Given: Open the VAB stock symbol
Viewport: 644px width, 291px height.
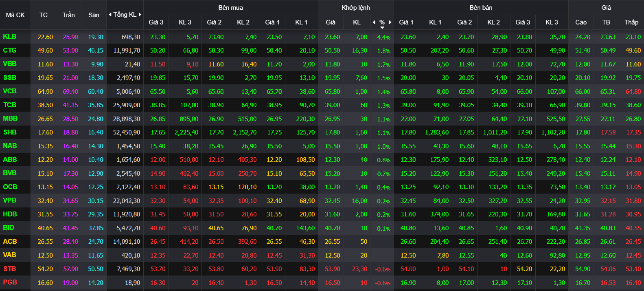Looking at the screenshot, I should pos(10,255).
